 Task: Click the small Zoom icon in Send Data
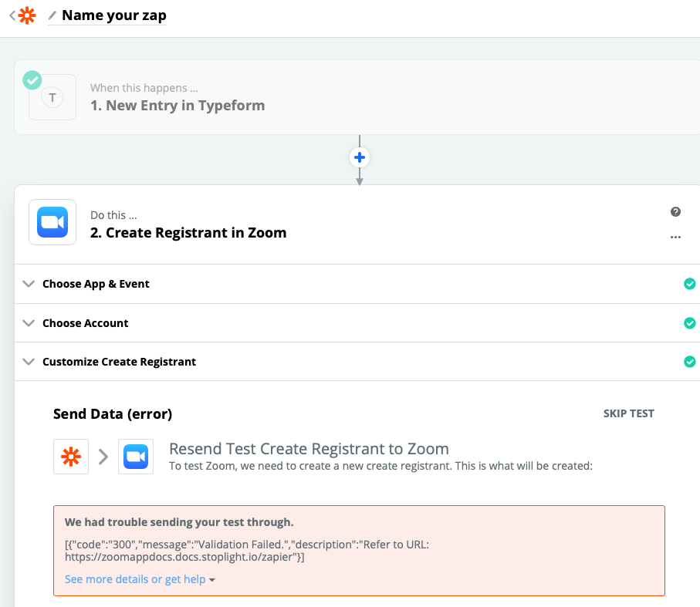tap(136, 457)
